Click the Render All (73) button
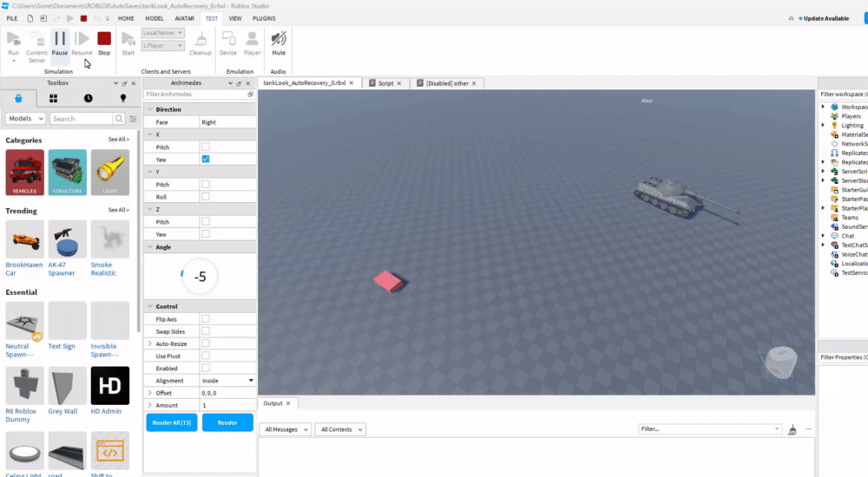868x477 pixels. click(x=172, y=422)
